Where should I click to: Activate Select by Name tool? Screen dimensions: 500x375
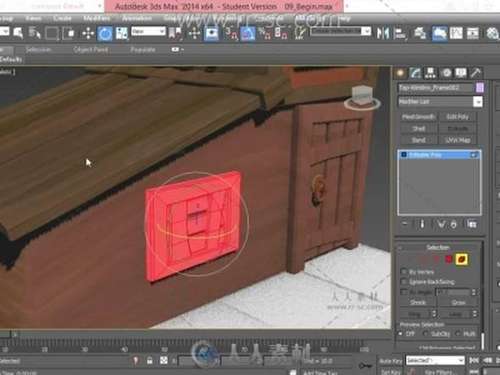34,33
